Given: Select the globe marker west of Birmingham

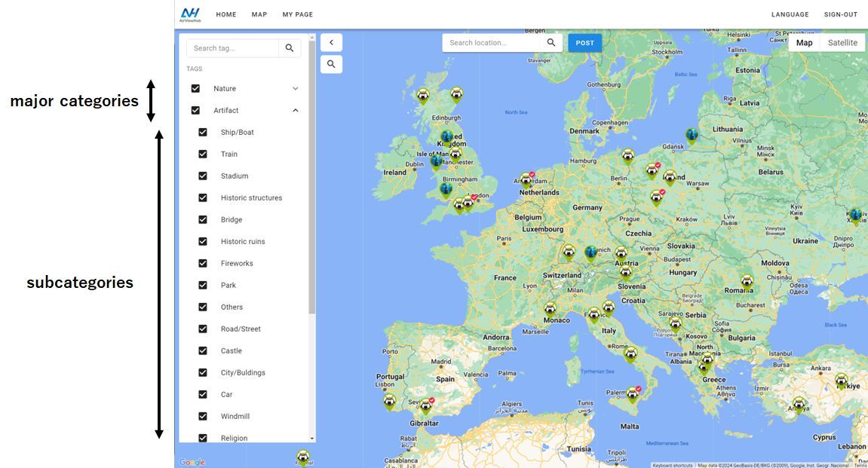Looking at the screenshot, I should [x=446, y=190].
